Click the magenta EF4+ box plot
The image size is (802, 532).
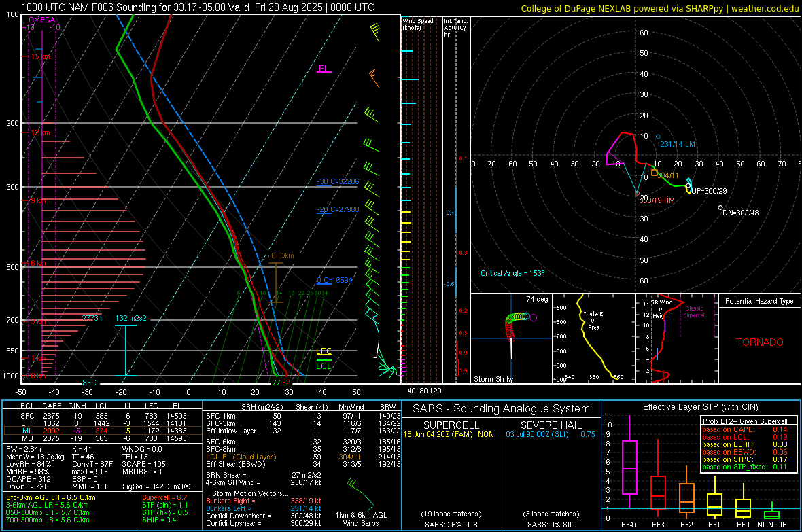(x=629, y=463)
